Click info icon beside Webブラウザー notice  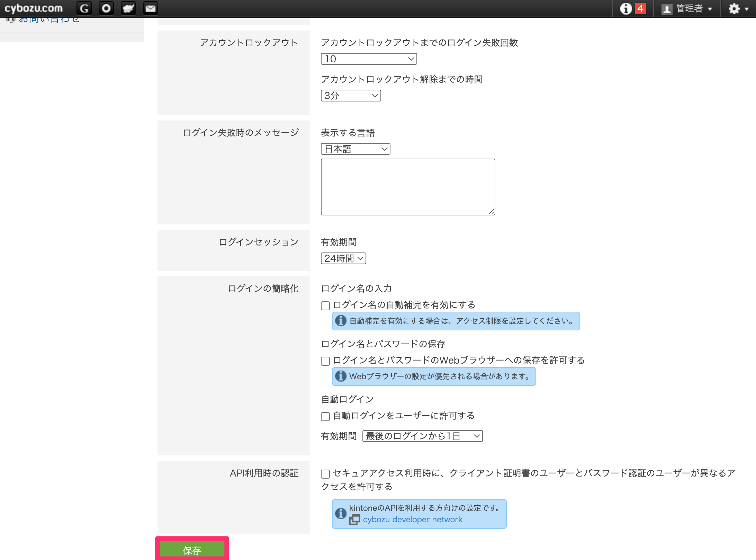[341, 376]
